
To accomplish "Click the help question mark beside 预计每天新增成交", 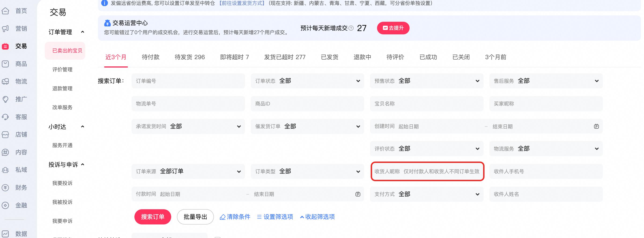I will click(x=351, y=28).
